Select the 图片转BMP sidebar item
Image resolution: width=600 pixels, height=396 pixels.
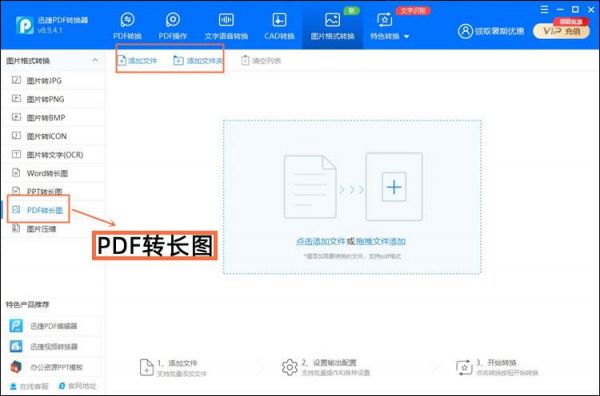pyautogui.click(x=53, y=117)
